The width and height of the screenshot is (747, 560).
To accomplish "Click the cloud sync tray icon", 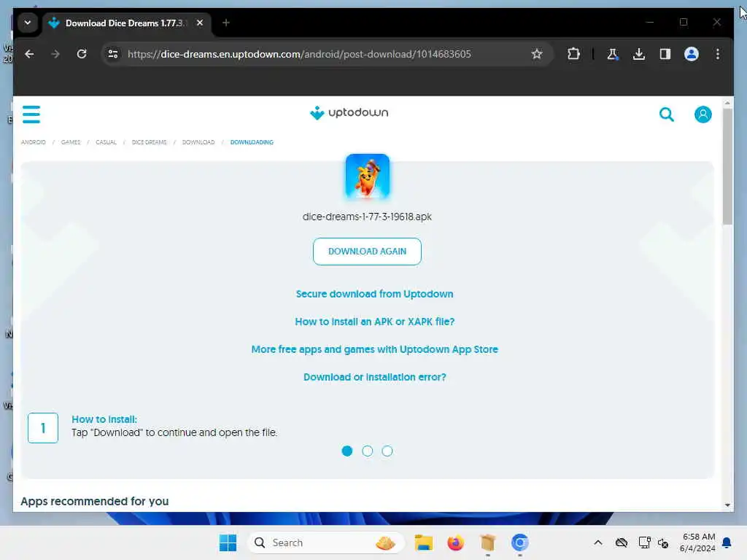I will click(x=622, y=542).
